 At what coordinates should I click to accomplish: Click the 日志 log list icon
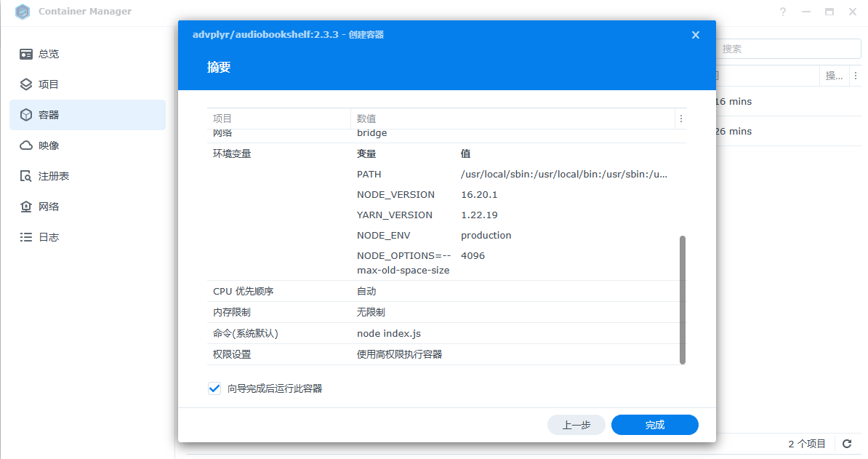click(26, 237)
